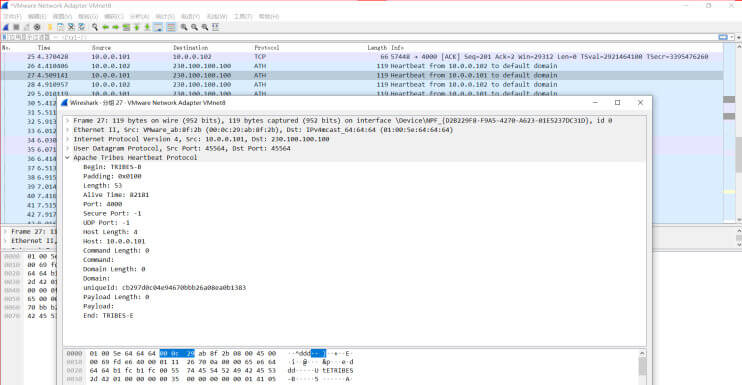Select the 'Begin: TRIBES-B' field
Screen dimensions: 742x385
pos(112,167)
